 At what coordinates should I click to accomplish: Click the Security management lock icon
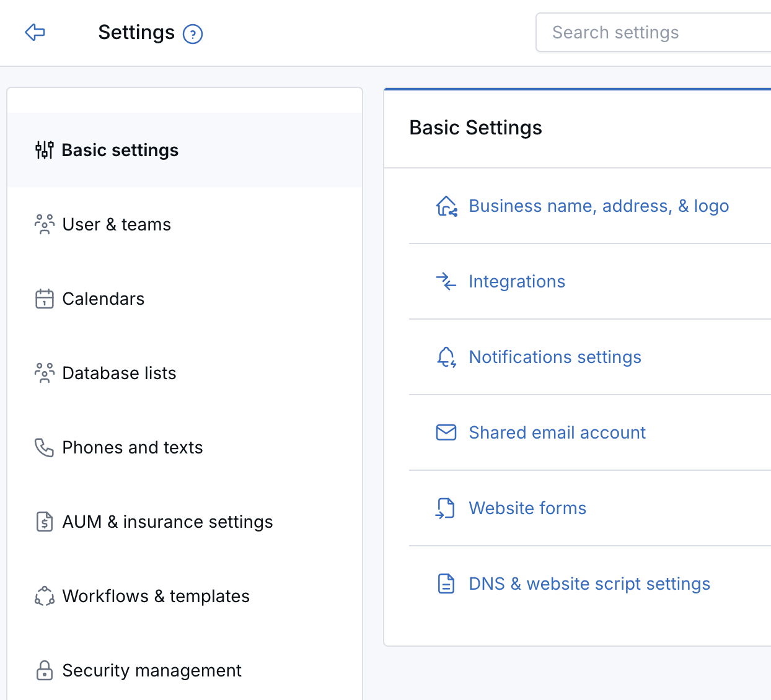click(45, 670)
